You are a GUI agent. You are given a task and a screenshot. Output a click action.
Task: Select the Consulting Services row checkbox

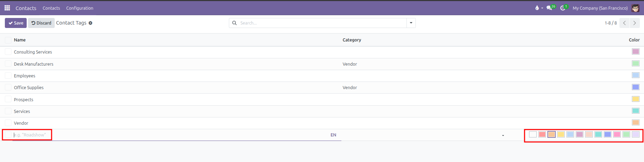coord(8,52)
